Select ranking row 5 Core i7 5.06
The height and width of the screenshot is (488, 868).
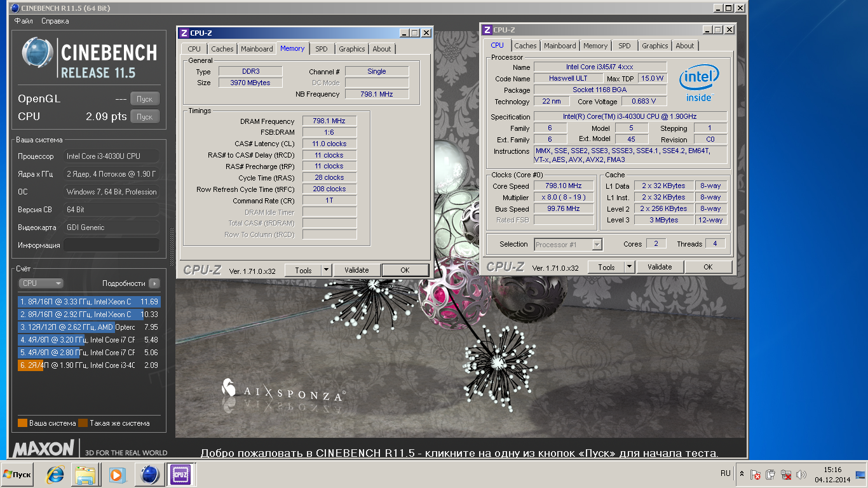coord(89,353)
